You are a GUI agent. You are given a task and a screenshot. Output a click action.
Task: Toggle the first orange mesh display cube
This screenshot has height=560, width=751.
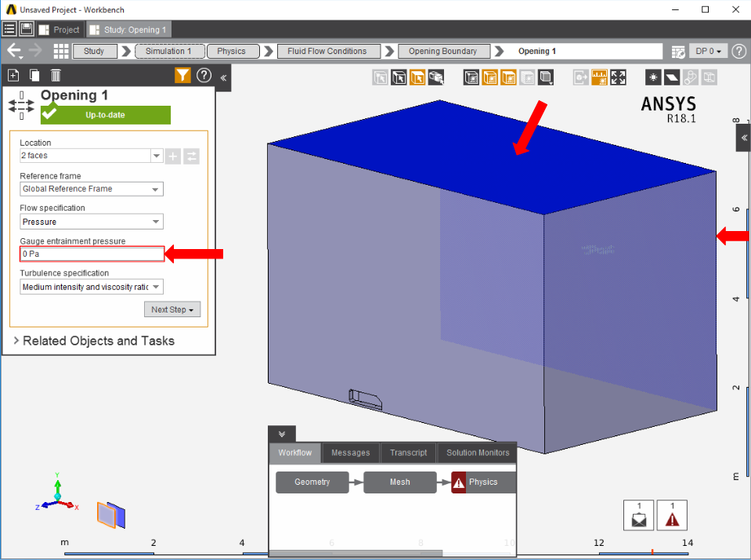point(490,77)
